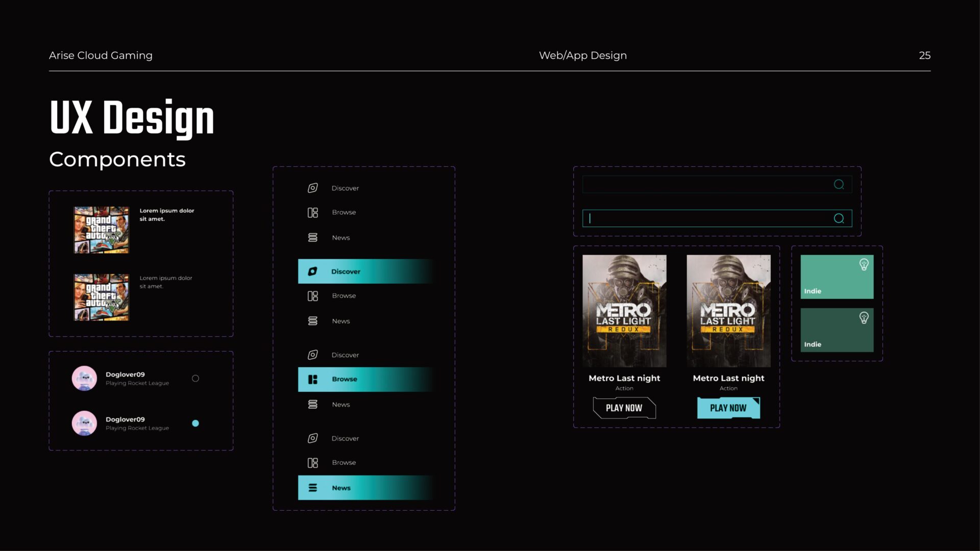This screenshot has height=551, width=980.
Task: Open the highlighted News menu item
Action: tap(366, 488)
